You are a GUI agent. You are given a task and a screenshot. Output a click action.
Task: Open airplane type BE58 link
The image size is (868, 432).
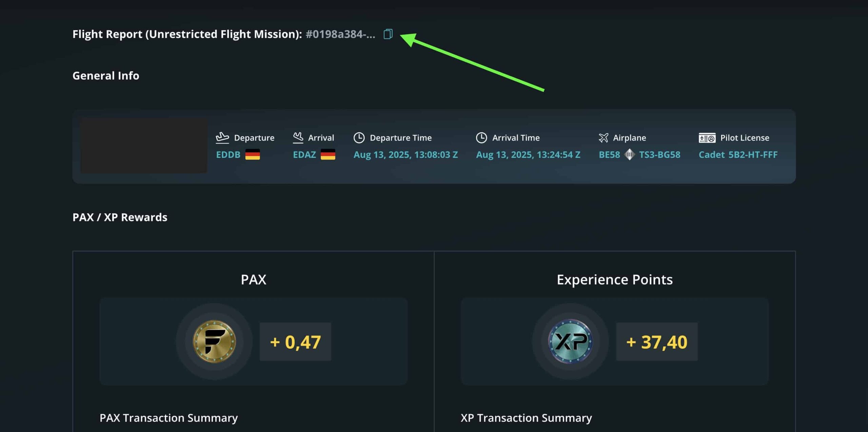pyautogui.click(x=609, y=155)
